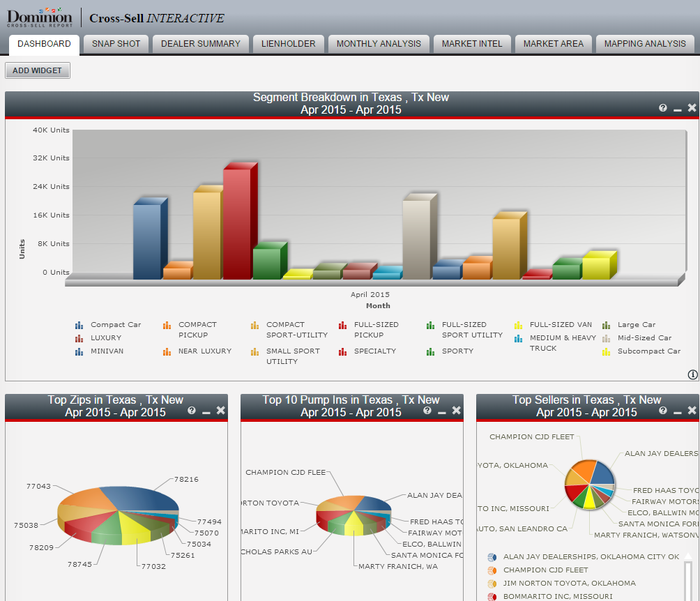Viewport: 700px width, 601px height.
Task: Toggle MEDIUM & HEAVY TRUCK legend series
Action: pyautogui.click(x=556, y=343)
